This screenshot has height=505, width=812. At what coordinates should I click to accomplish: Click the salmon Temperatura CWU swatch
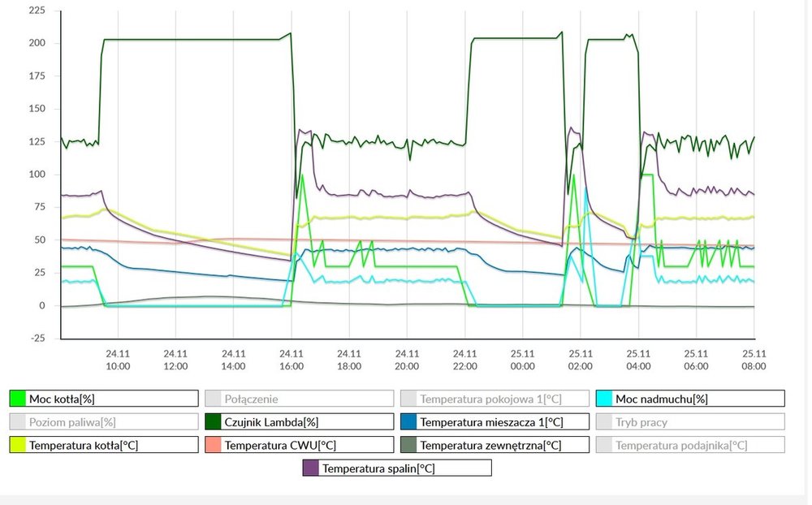point(213,445)
